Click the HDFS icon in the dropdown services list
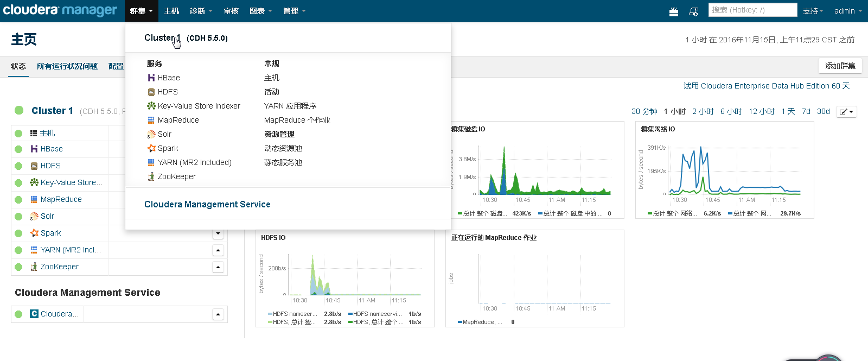Screen dimensions: 868x361 [151, 92]
